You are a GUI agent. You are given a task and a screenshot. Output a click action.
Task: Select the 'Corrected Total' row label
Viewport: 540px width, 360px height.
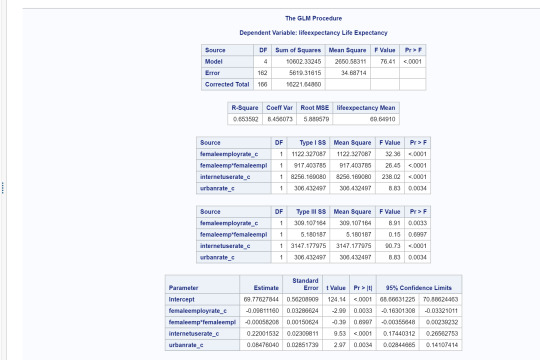[x=227, y=84]
